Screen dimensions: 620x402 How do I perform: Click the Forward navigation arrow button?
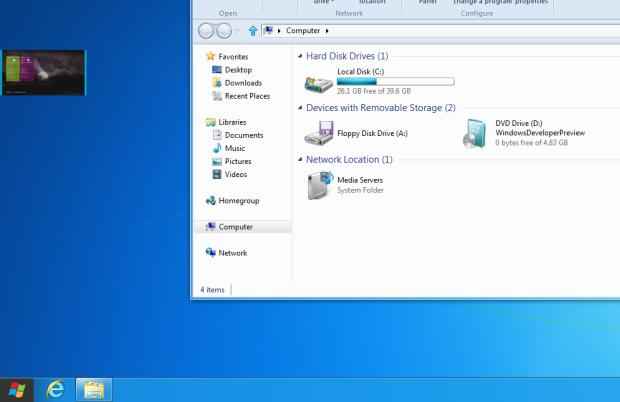tap(224, 31)
